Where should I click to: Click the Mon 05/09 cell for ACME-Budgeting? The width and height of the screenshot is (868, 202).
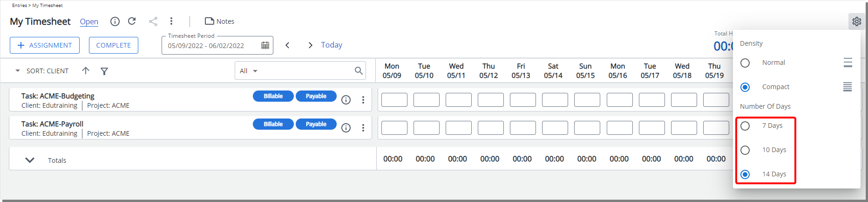pos(394,100)
